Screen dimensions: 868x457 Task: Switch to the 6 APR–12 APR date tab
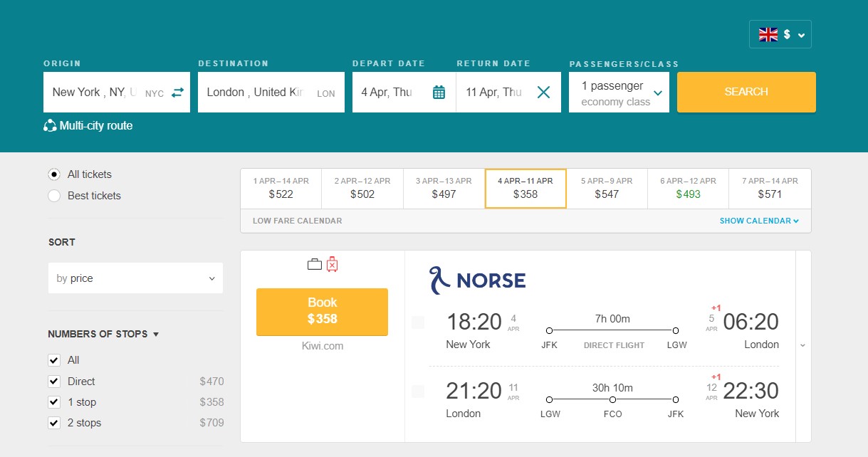[x=687, y=188]
